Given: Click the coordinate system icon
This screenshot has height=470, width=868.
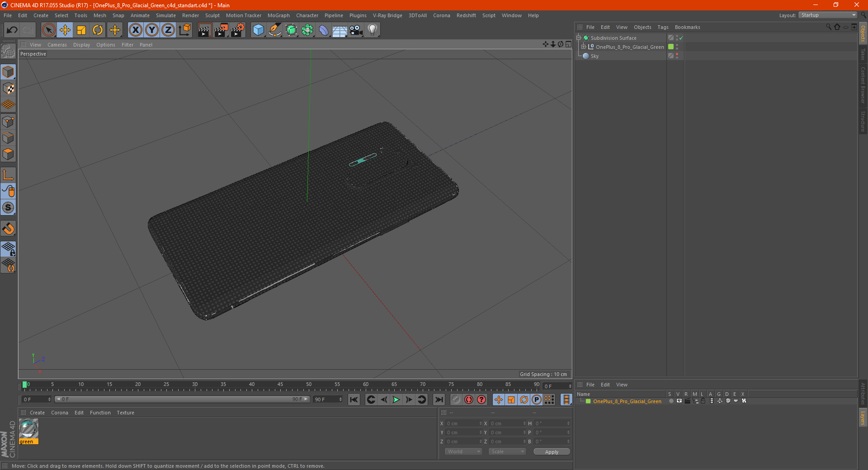Looking at the screenshot, I should pos(184,30).
